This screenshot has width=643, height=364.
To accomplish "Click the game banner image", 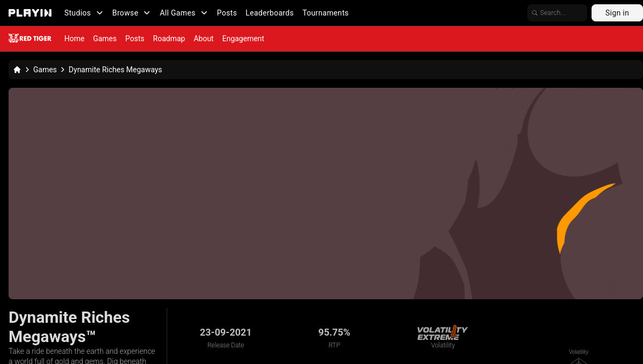I will (x=326, y=193).
